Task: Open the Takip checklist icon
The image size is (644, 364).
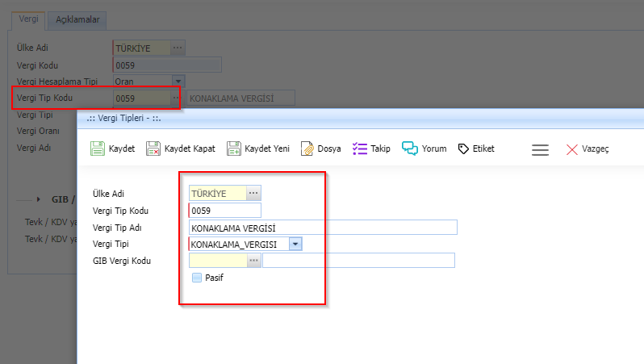Action: pos(360,149)
